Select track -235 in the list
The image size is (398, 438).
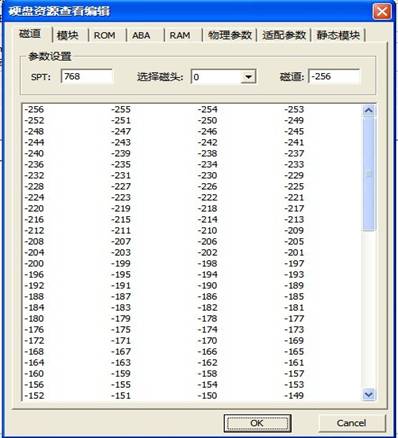click(x=121, y=164)
